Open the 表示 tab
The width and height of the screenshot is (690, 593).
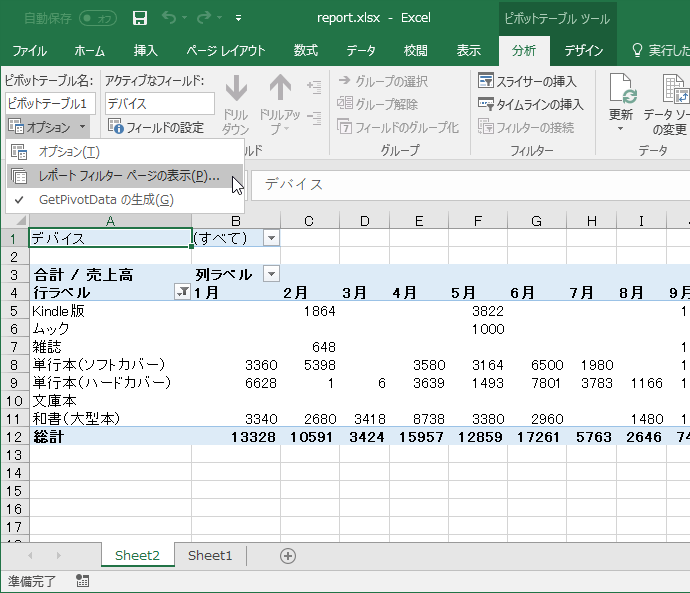[x=469, y=51]
